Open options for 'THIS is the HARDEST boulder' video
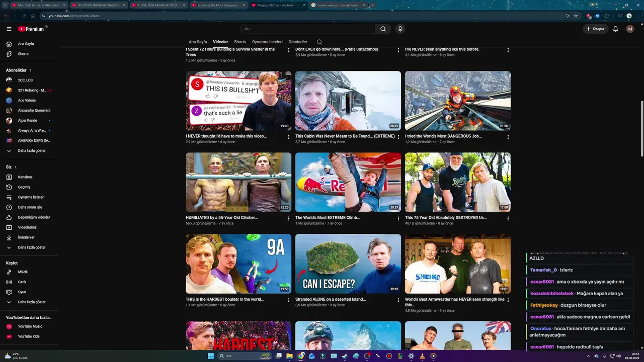 click(289, 300)
